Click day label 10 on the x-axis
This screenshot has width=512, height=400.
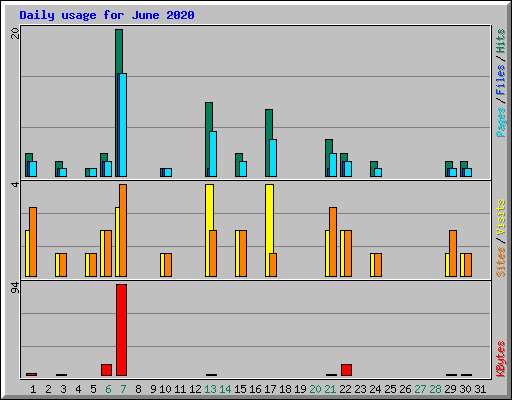[x=165, y=389]
